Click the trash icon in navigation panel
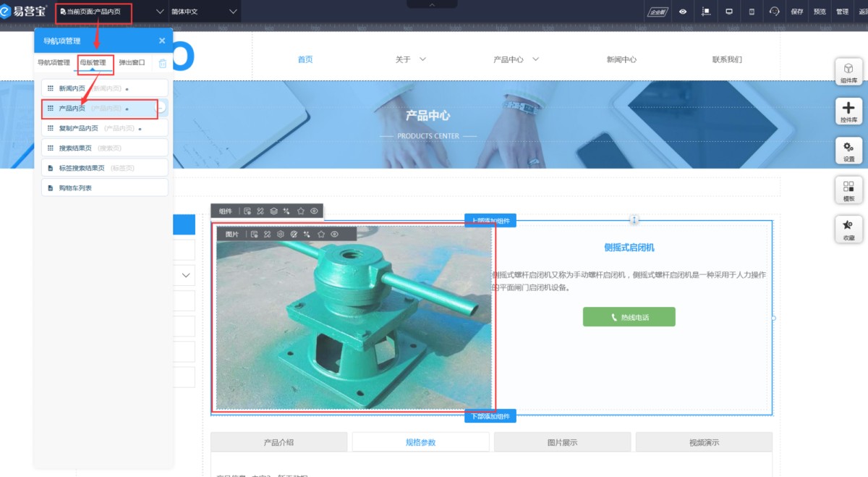The height and width of the screenshot is (477, 868). coord(163,63)
